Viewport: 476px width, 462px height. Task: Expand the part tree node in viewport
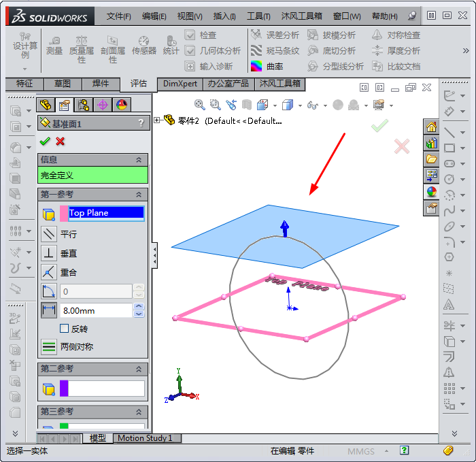[158, 120]
